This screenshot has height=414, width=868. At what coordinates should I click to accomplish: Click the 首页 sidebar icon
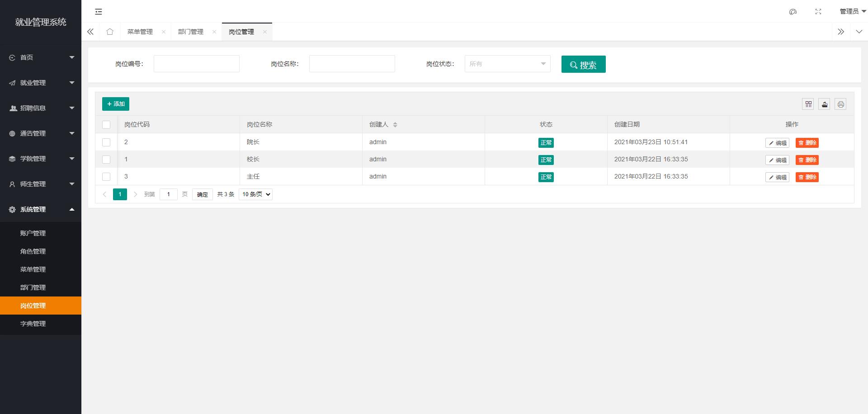[x=12, y=58]
